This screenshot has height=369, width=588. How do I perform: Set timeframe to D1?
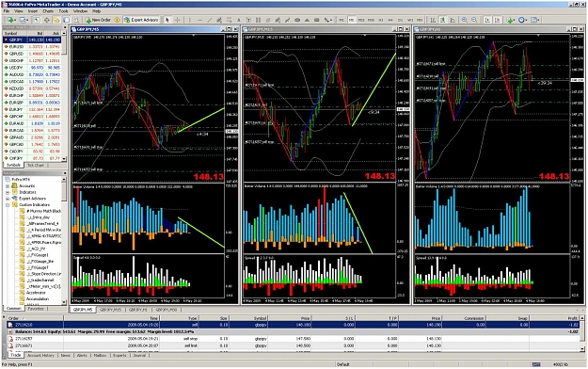click(x=400, y=20)
